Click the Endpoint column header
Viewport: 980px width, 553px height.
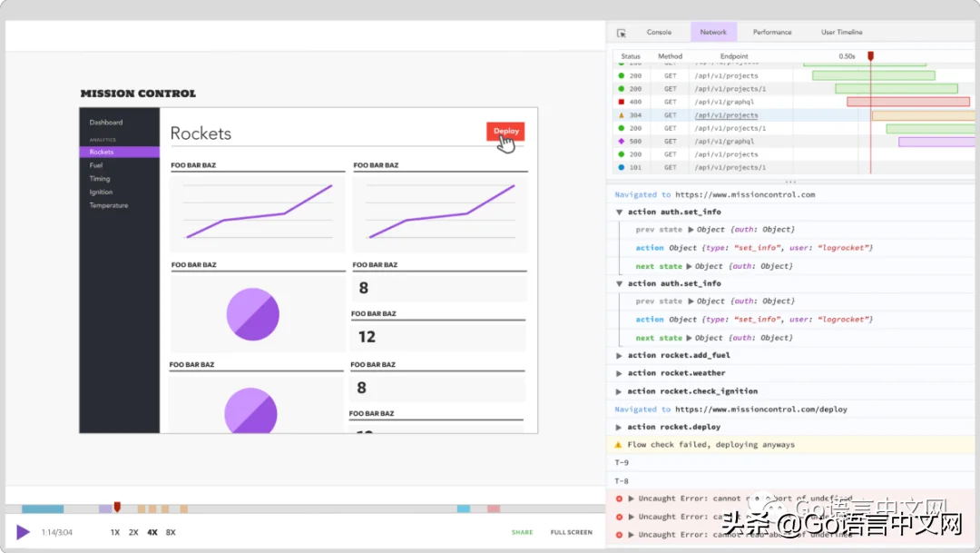734,56
